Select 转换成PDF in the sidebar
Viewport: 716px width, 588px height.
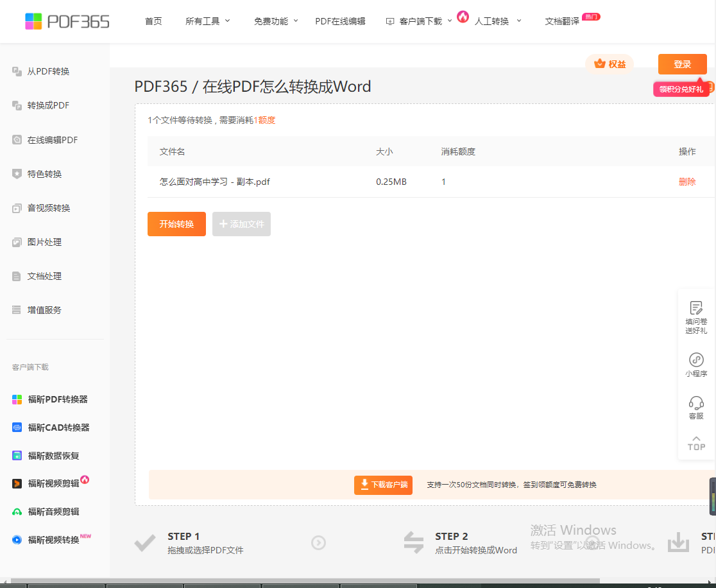pos(48,105)
